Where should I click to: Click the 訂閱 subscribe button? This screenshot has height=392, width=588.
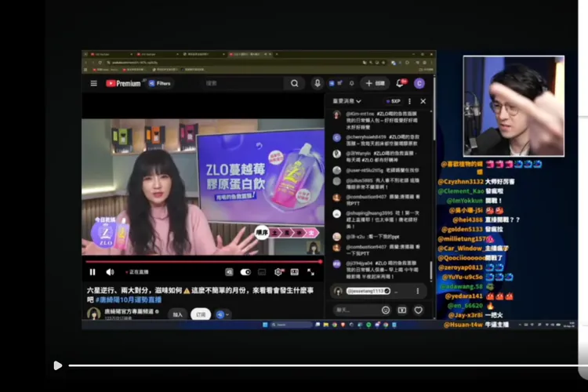click(201, 314)
